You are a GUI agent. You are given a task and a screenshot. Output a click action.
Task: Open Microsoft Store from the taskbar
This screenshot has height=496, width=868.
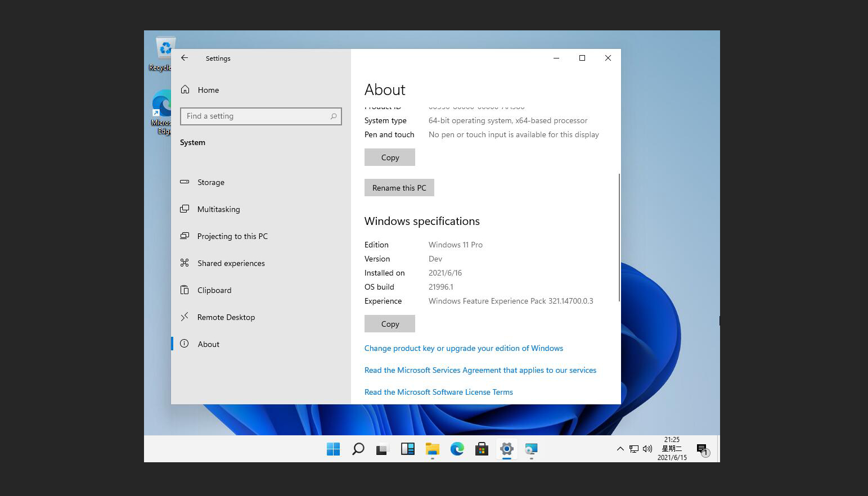tap(482, 449)
